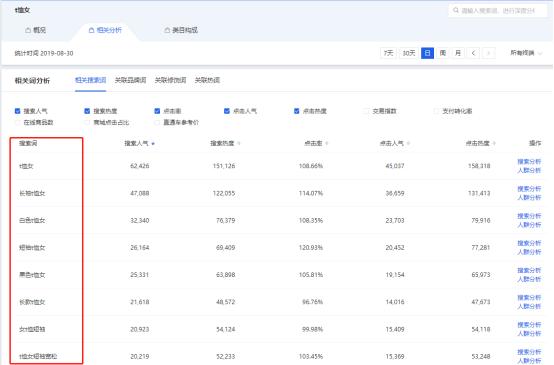Uncheck the 点击人气 checkbox

227,111
